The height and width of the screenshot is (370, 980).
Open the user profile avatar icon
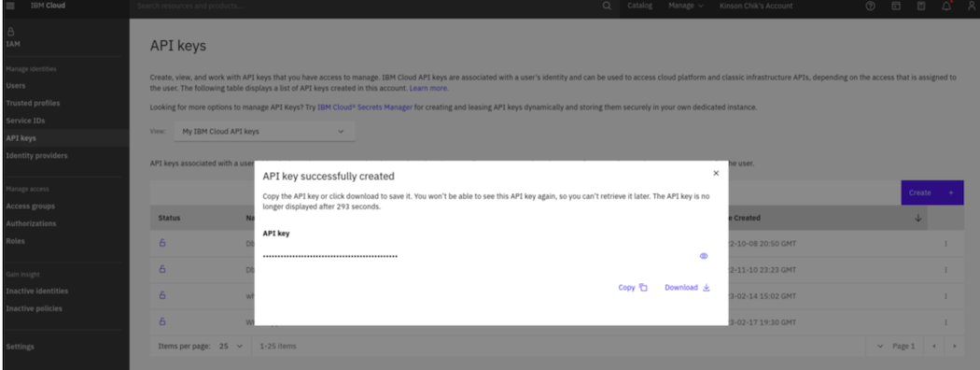(x=971, y=6)
